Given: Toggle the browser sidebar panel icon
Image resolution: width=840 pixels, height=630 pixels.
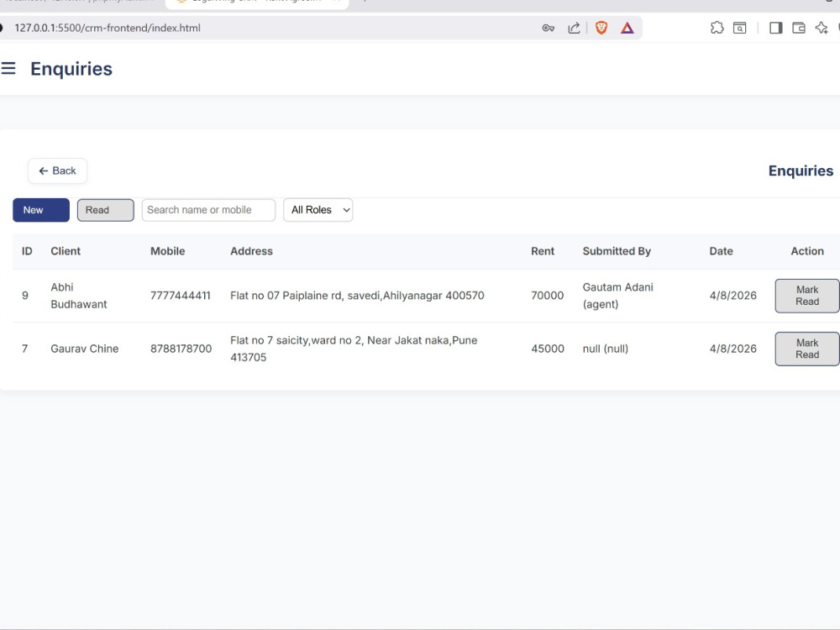Looking at the screenshot, I should 775,28.
